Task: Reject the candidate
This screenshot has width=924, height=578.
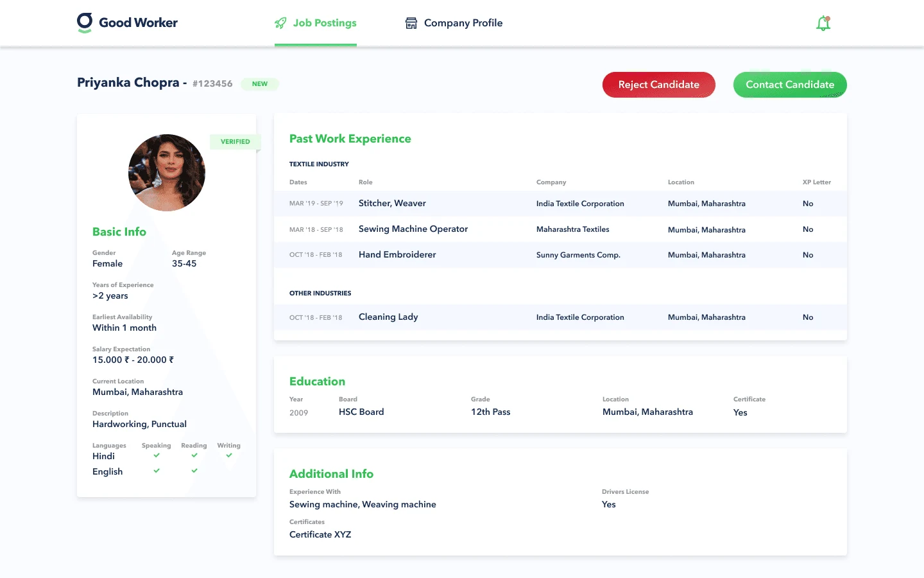Action: (659, 85)
